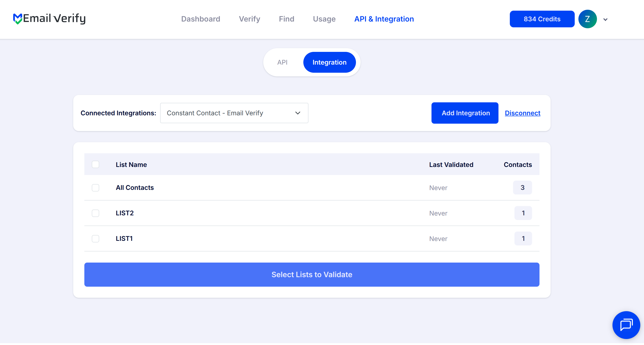The width and height of the screenshot is (644, 345).
Task: Check the LIST2 checkbox
Action: coord(95,213)
